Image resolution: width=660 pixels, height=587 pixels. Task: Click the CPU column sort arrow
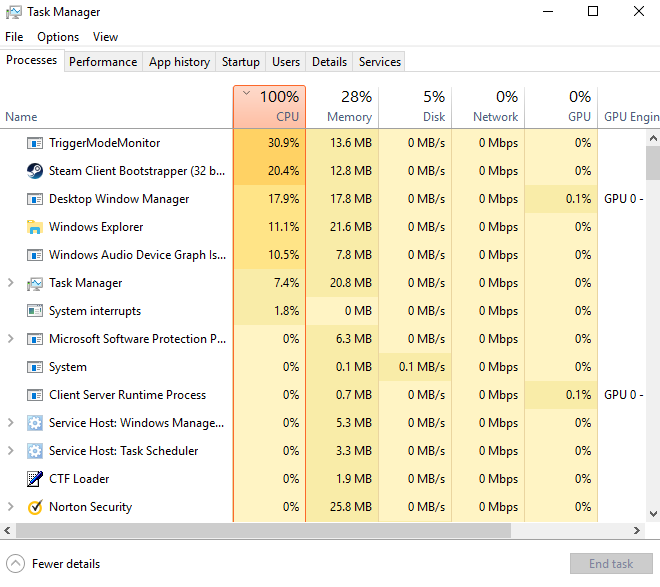247,93
